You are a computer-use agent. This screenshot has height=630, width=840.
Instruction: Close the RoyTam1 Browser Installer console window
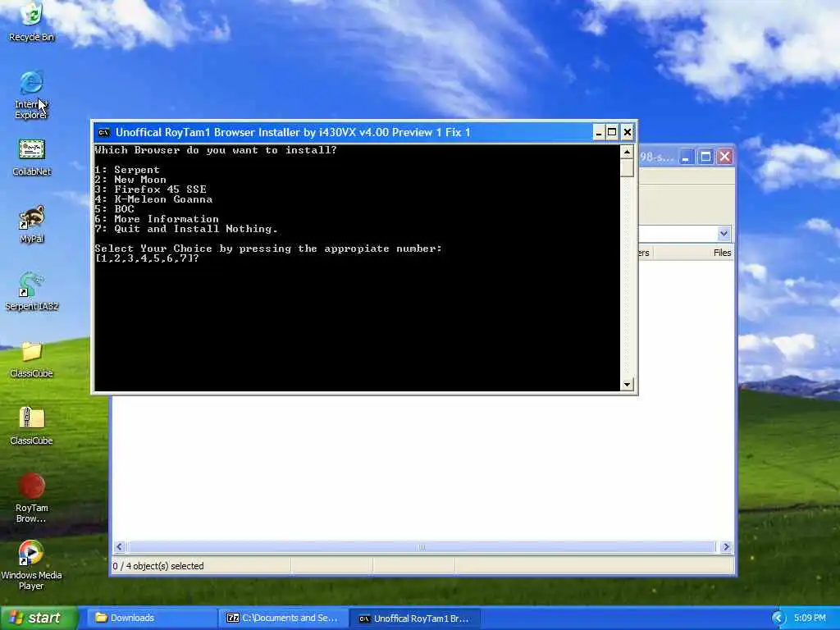click(x=628, y=132)
